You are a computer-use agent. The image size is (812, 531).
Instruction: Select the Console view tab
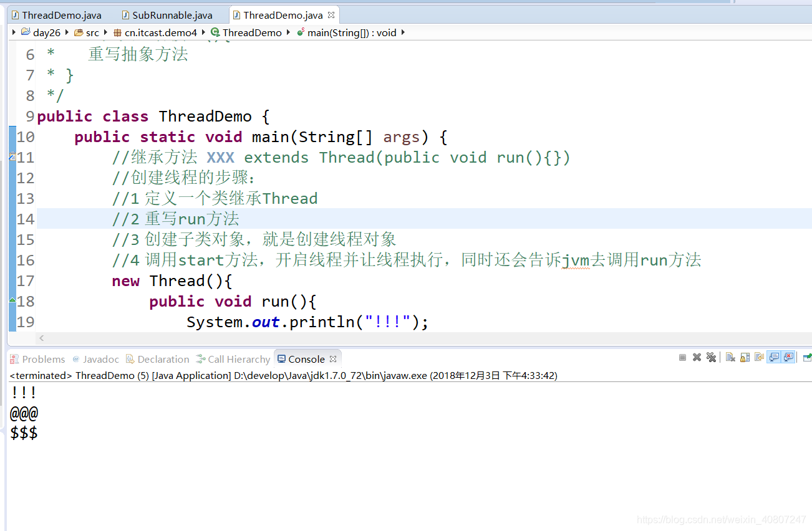[x=307, y=359]
